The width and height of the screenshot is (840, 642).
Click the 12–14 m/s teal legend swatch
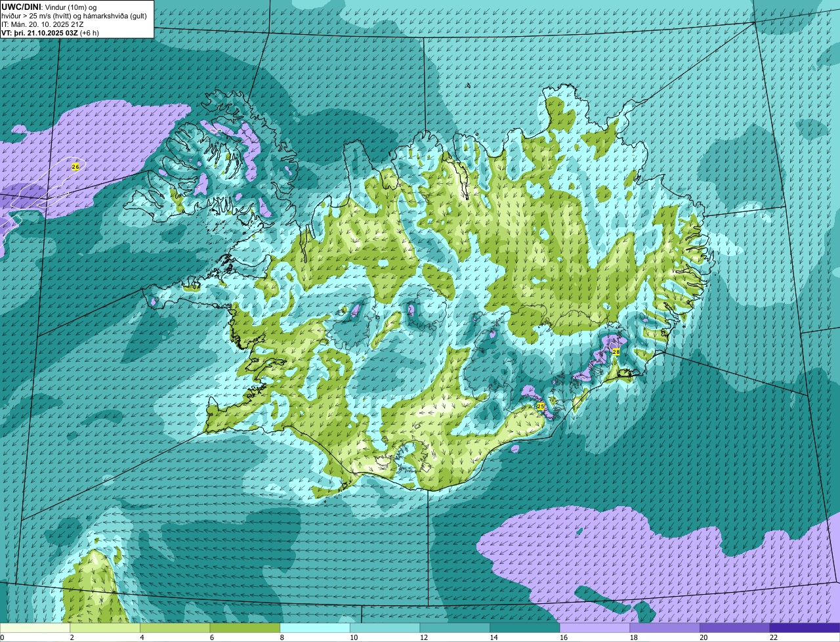(455, 628)
